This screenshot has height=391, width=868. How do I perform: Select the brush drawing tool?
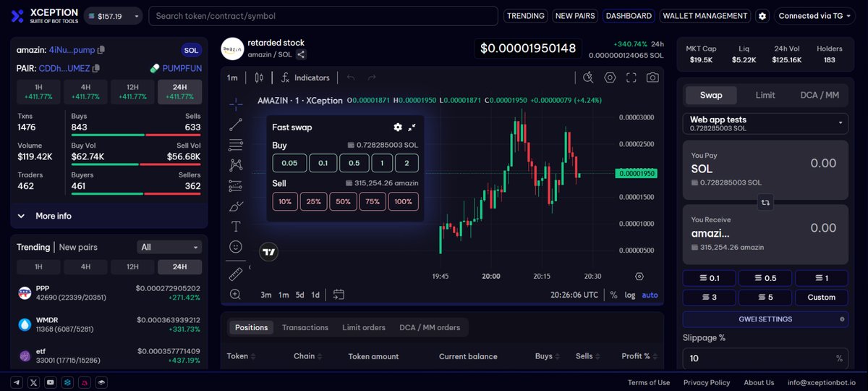coord(236,206)
